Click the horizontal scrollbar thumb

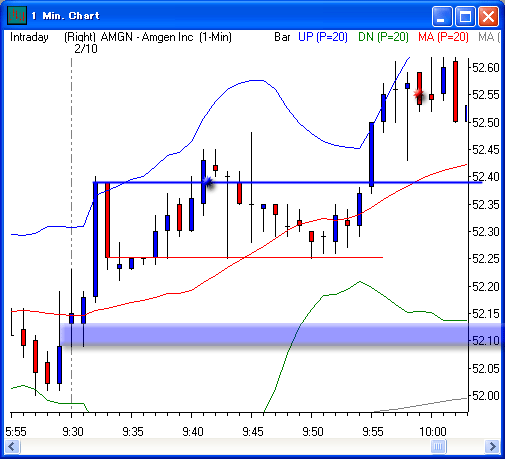click(438, 446)
